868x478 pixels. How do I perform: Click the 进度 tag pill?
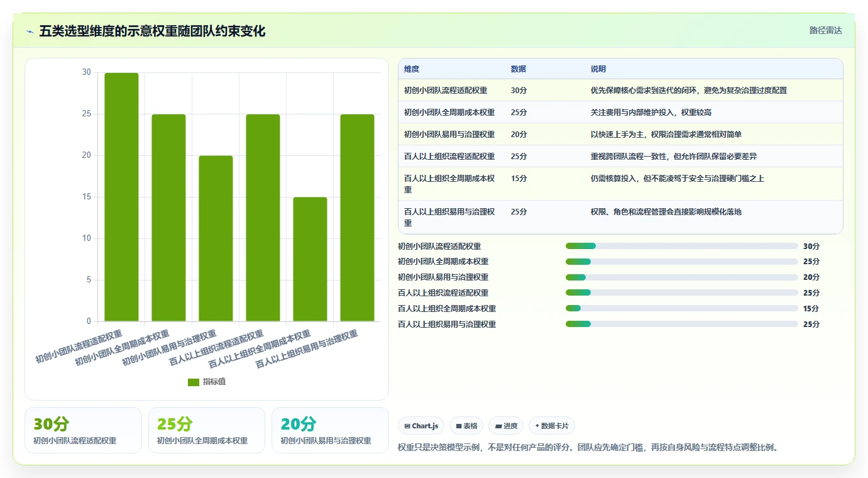[x=506, y=426]
